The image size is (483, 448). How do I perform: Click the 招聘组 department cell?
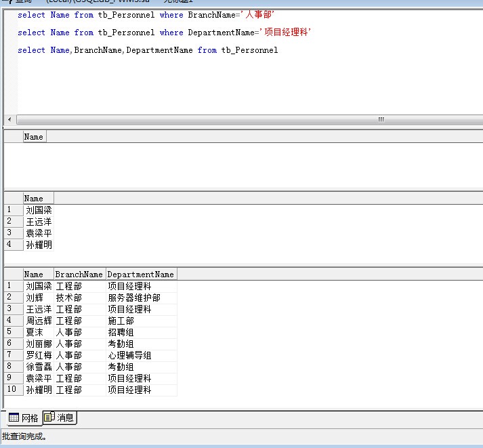142,332
